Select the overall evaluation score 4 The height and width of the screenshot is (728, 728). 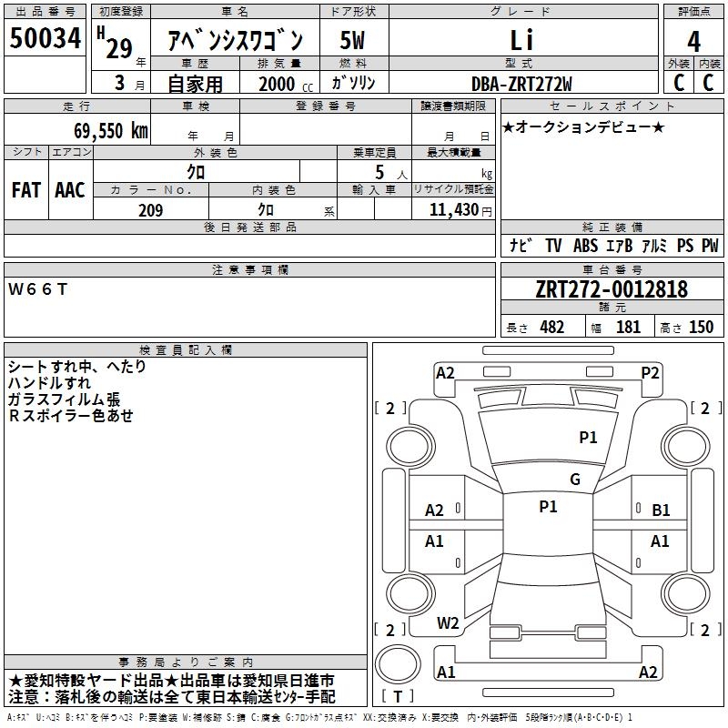click(693, 41)
